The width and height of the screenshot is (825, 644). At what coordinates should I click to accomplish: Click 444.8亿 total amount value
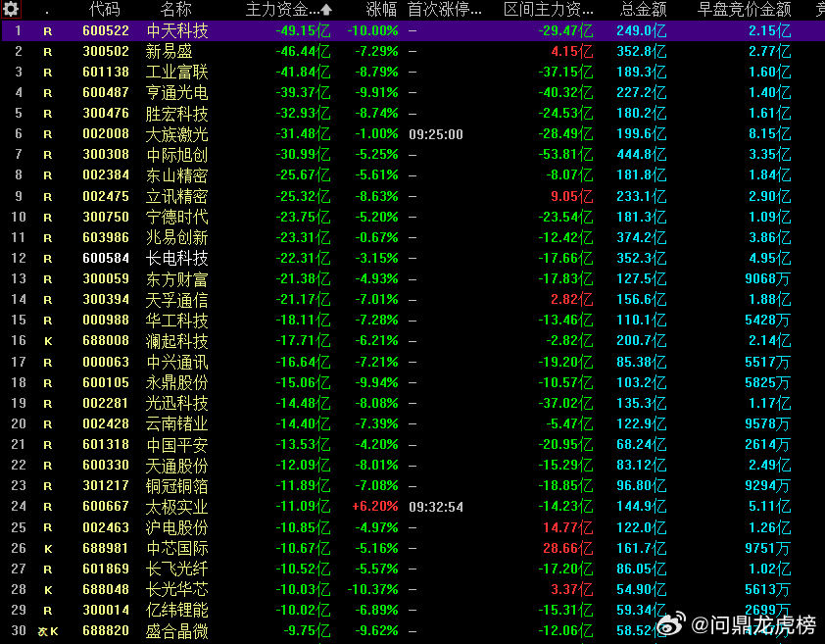pyautogui.click(x=642, y=154)
